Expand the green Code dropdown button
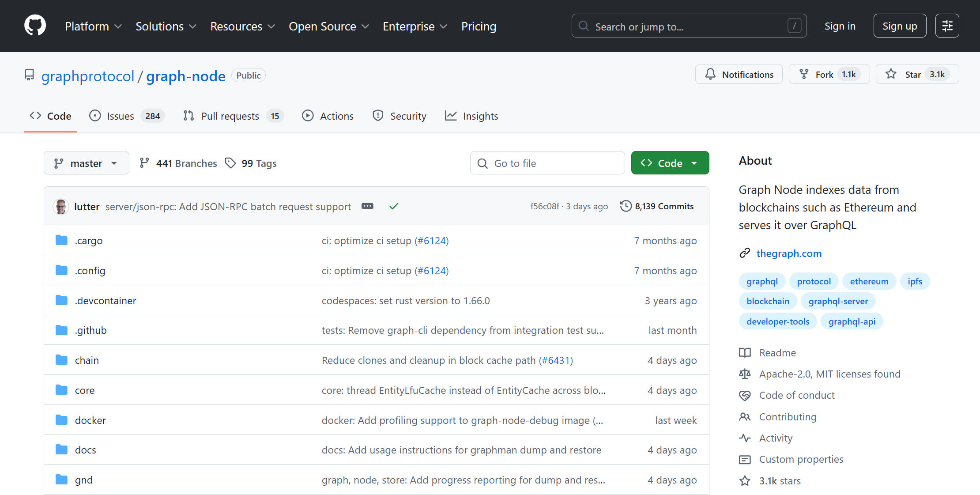This screenshot has height=495, width=980. (x=670, y=163)
